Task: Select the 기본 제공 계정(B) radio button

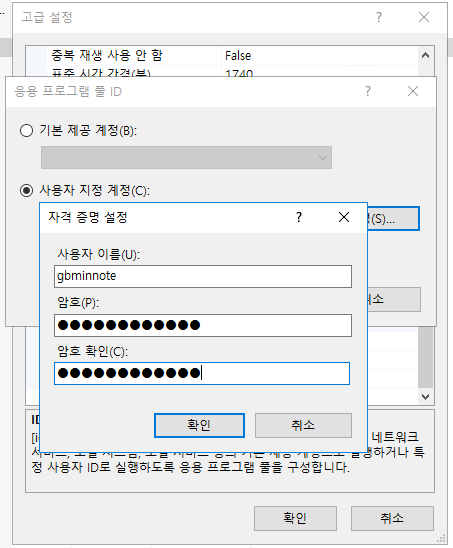Action: [x=27, y=131]
